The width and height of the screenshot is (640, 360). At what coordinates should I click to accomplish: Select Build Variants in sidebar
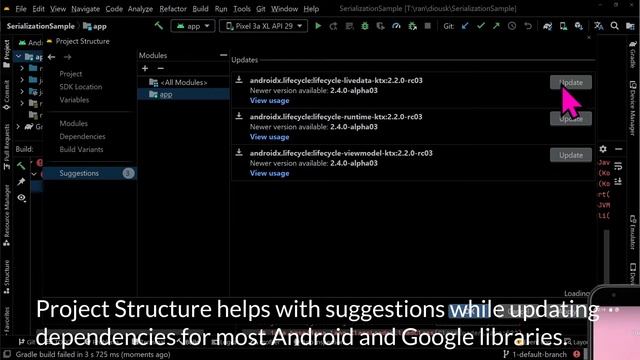coord(81,149)
